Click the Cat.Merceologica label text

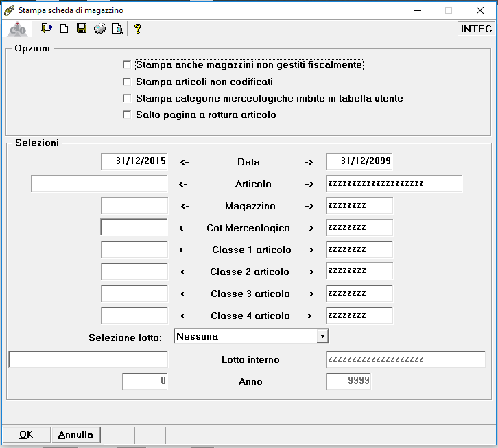(248, 228)
